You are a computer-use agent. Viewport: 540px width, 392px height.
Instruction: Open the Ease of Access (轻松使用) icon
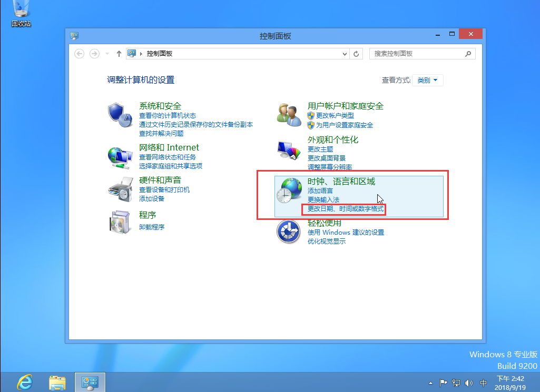click(x=289, y=232)
